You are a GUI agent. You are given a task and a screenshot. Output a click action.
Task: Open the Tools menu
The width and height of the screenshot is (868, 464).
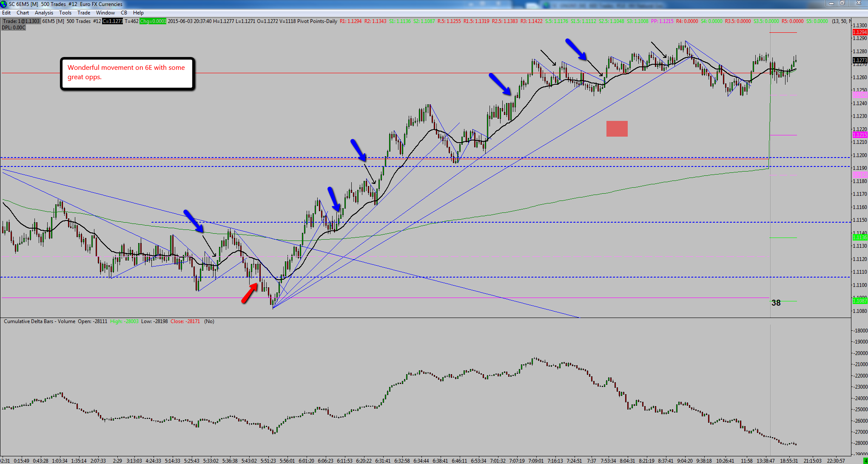65,13
